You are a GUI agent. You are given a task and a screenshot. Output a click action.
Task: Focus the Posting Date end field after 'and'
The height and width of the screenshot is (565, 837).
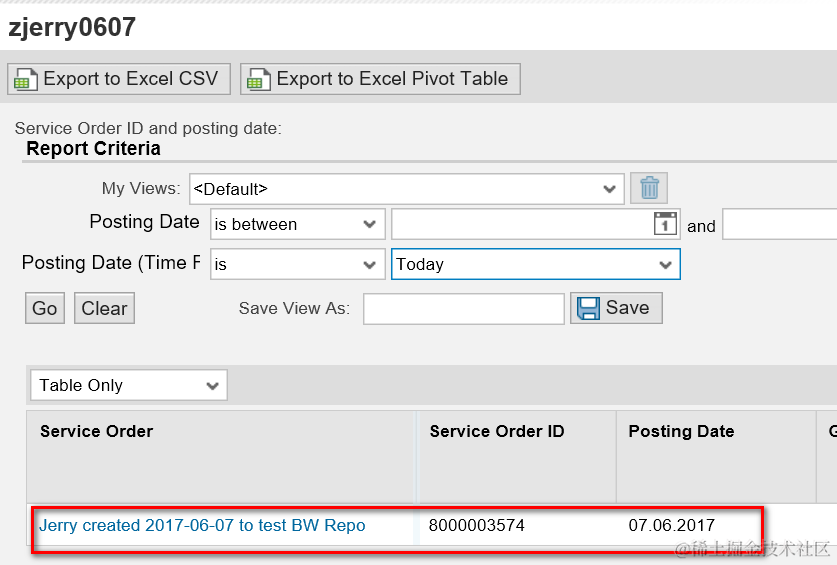[780, 224]
